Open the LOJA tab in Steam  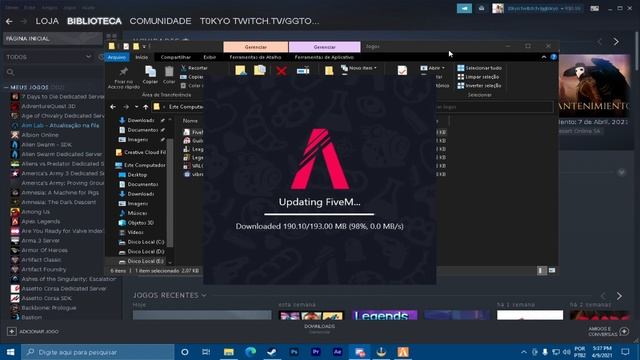(x=47, y=21)
